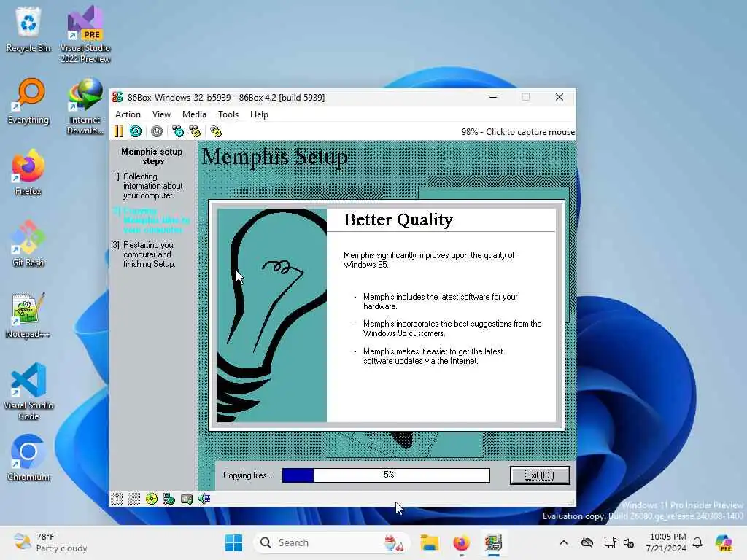Expand the hidden system tray icons chevron
This screenshot has width=747, height=560.
tap(564, 542)
